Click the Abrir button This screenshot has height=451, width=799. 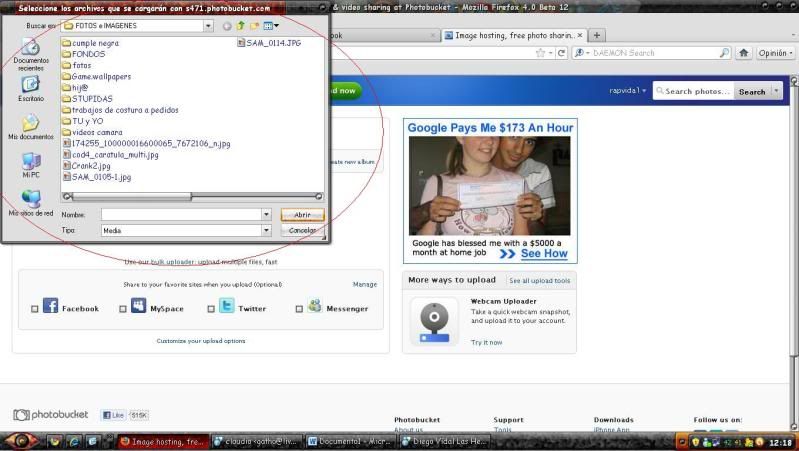click(302, 215)
